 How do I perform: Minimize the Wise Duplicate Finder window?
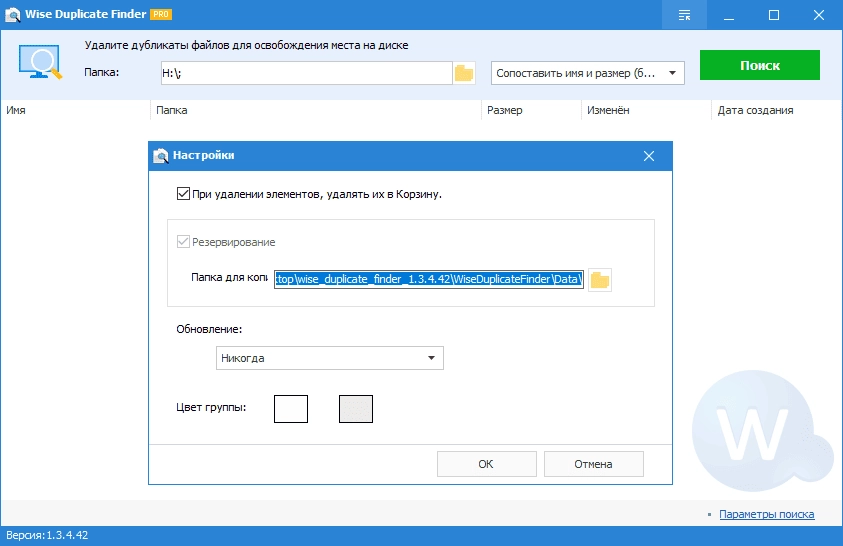coord(729,15)
